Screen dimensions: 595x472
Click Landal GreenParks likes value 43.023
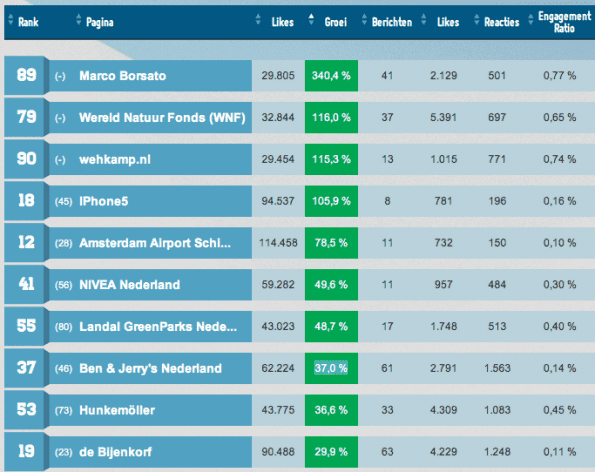[x=278, y=326]
